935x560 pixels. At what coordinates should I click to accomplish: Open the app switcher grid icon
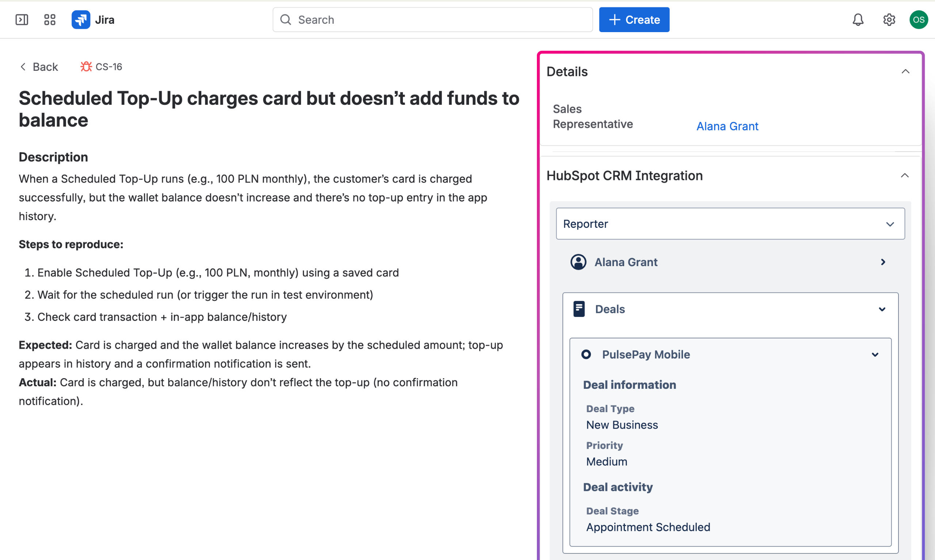click(x=50, y=20)
